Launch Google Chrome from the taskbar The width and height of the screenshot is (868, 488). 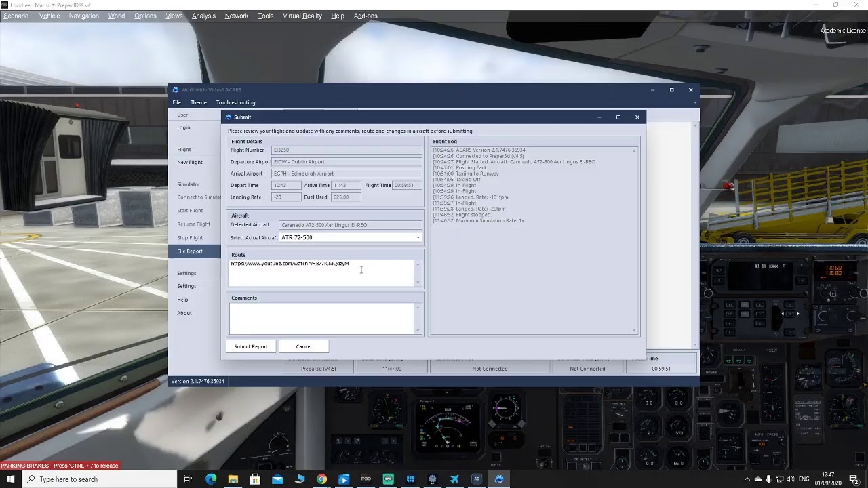coord(321,479)
